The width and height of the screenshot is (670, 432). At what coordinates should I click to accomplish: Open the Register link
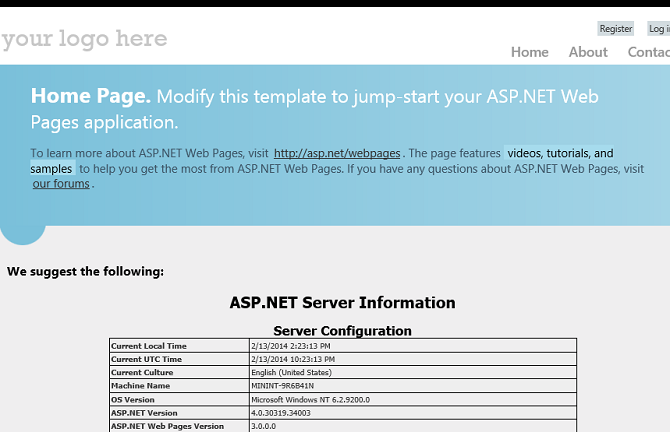click(616, 29)
